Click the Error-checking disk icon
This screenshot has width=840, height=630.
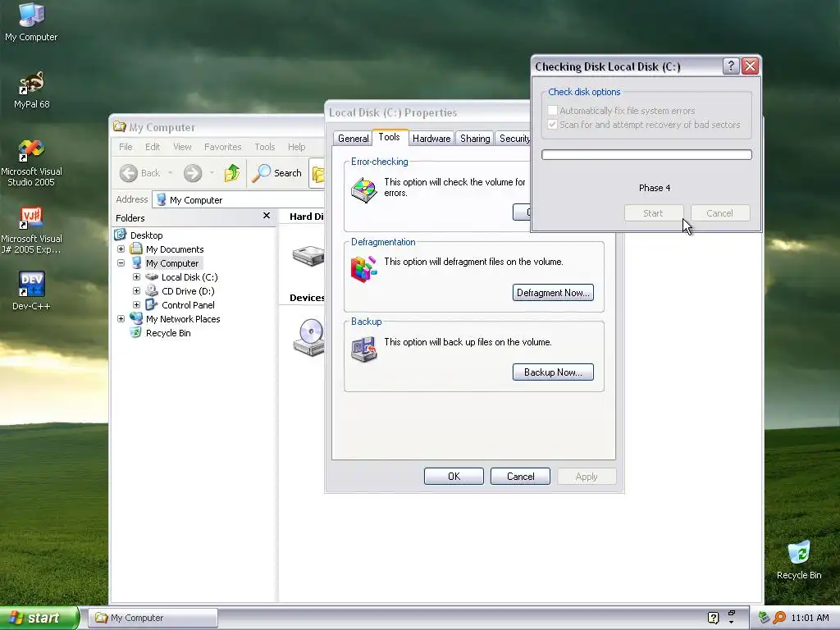coord(363,189)
